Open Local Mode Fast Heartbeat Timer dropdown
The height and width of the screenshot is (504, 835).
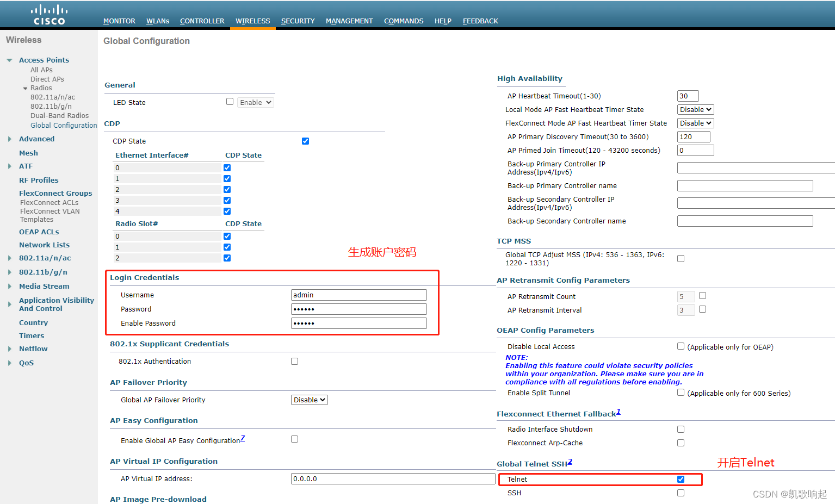coord(696,110)
